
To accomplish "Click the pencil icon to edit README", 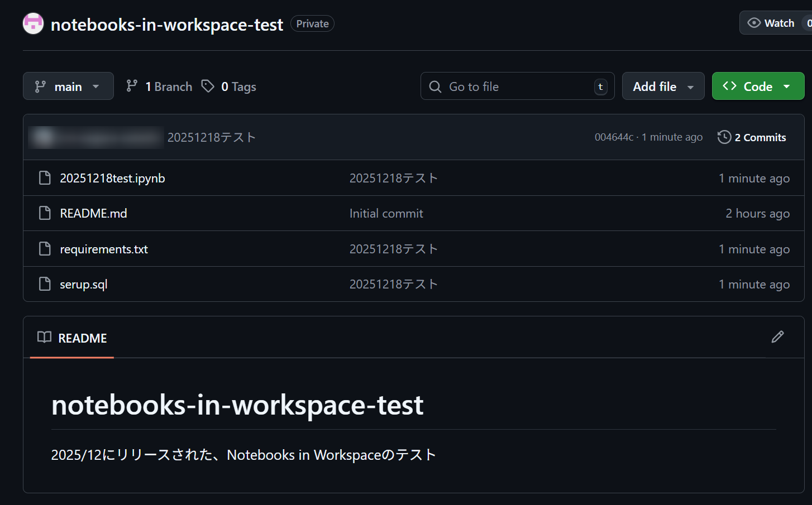I will pos(777,337).
